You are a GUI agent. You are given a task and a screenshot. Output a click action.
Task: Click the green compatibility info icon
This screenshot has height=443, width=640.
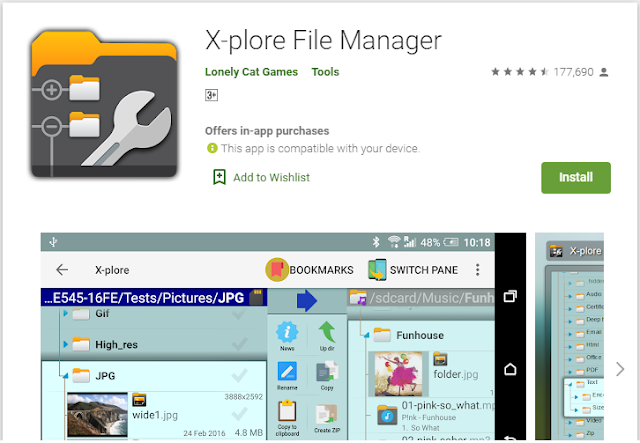(x=212, y=148)
